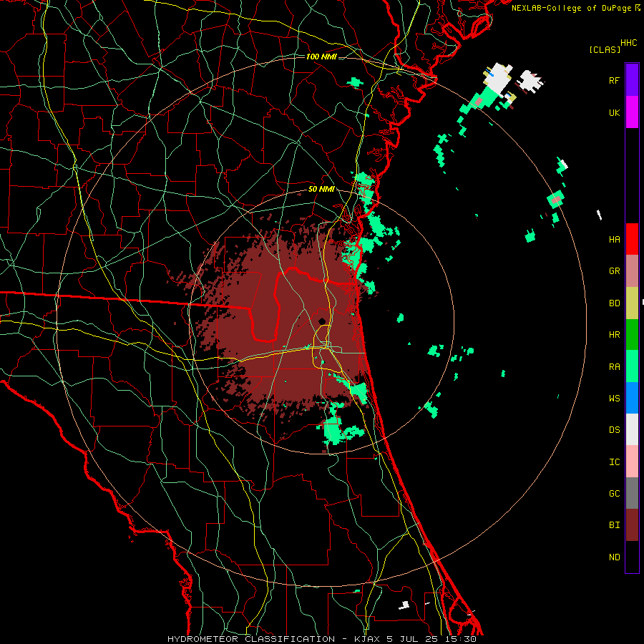
Task: Select the red HA color in legend
Action: pyautogui.click(x=632, y=239)
